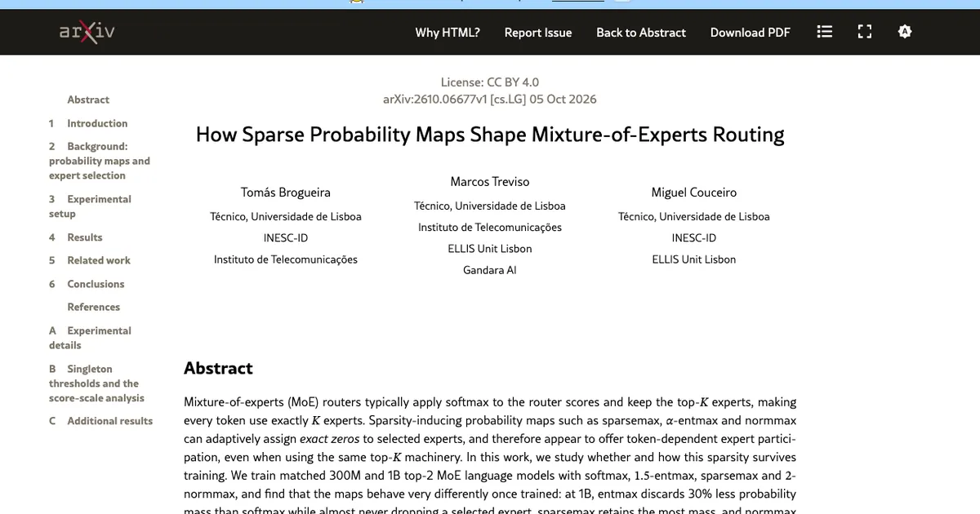980x514 pixels.
Task: Navigate to section 6 Conclusions
Action: tap(87, 284)
